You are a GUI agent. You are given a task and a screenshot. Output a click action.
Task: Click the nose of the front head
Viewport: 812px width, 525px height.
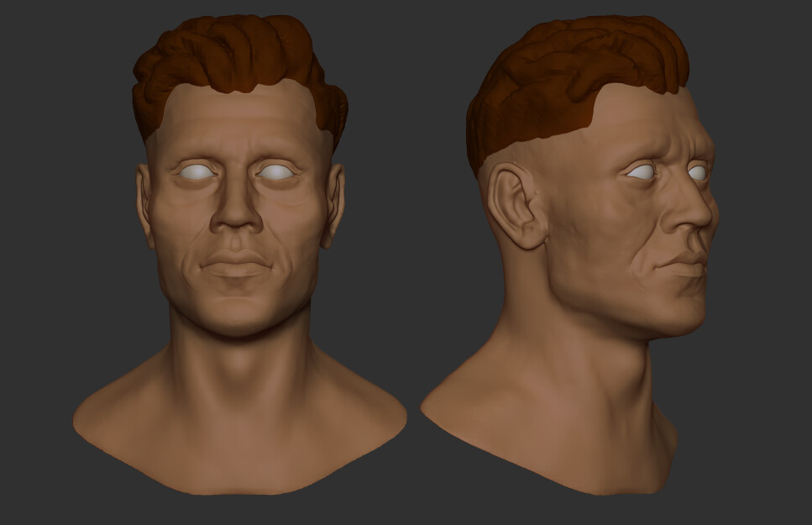(x=237, y=227)
